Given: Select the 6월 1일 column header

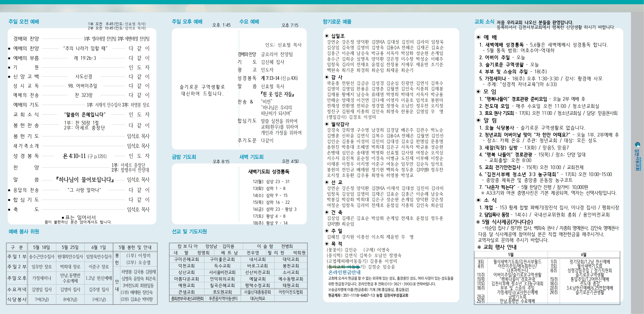Looking at the screenshot, I should [99, 247].
